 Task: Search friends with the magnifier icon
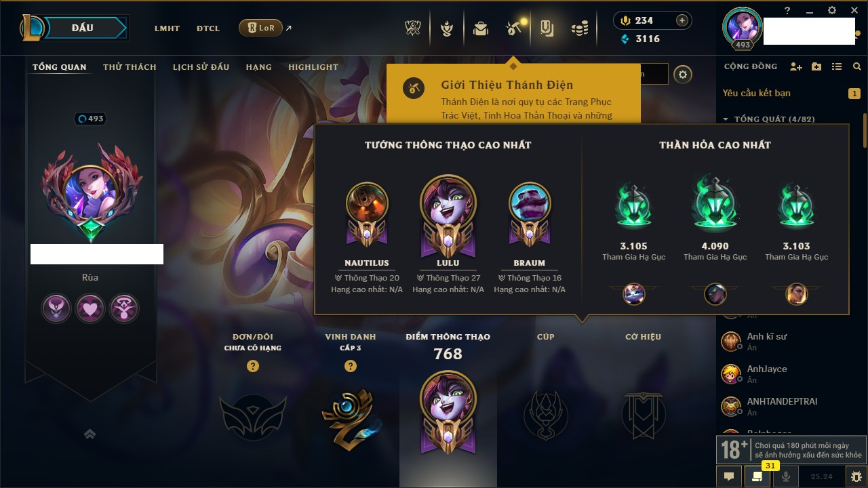[x=857, y=66]
